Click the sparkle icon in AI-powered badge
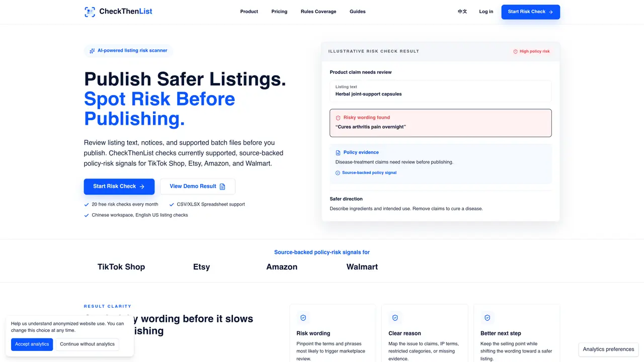Viewport: 644px width, 362px height. (92, 51)
